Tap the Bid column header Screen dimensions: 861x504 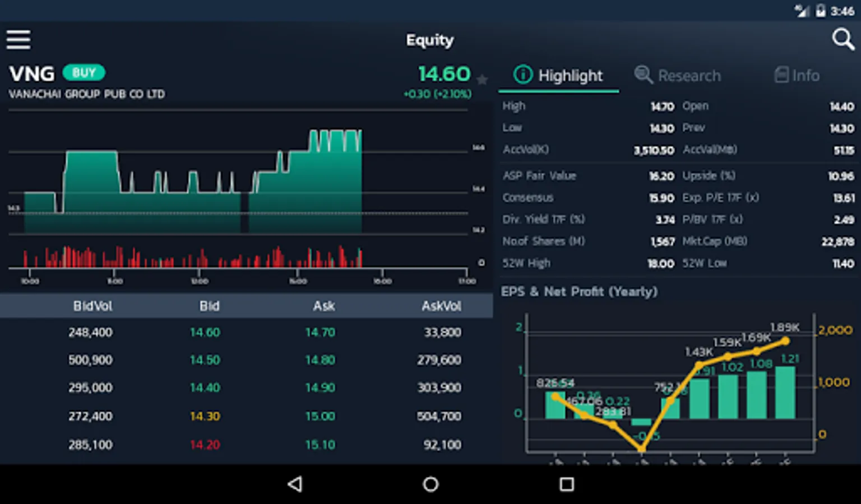(209, 306)
